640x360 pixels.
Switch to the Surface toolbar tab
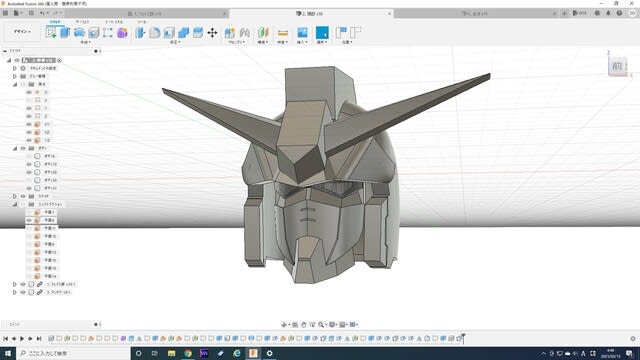click(82, 22)
